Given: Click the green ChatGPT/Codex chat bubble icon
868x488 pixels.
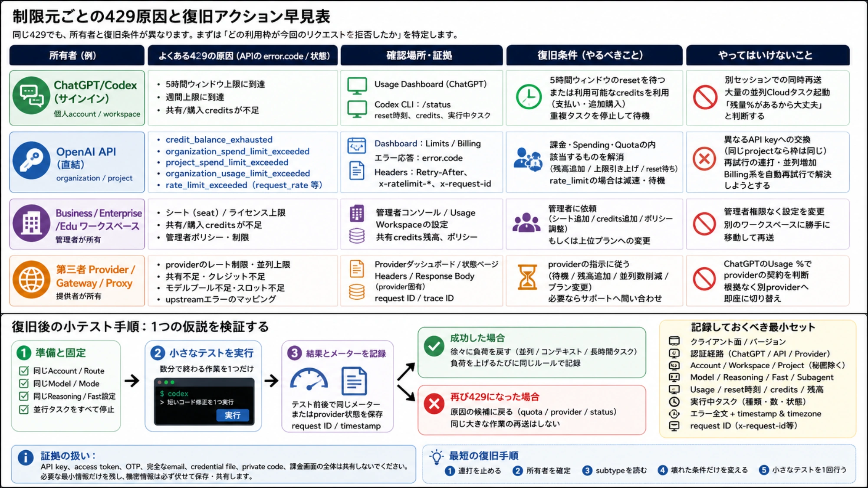Looking at the screenshot, I should click(x=31, y=96).
